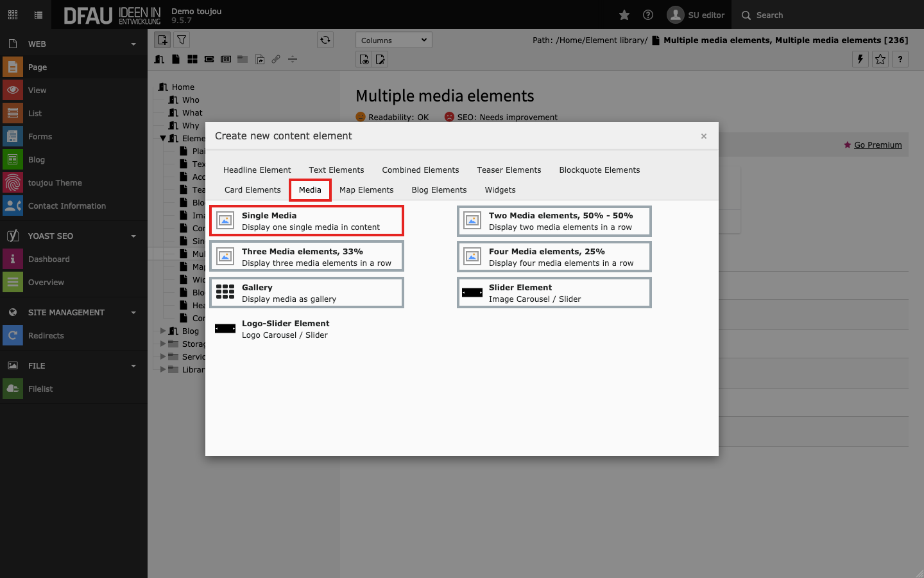
Task: Open the Page module in sidebar
Action: pos(37,67)
